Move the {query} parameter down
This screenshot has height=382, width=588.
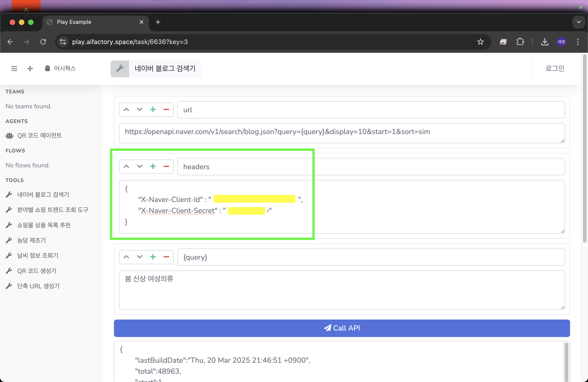pos(140,257)
